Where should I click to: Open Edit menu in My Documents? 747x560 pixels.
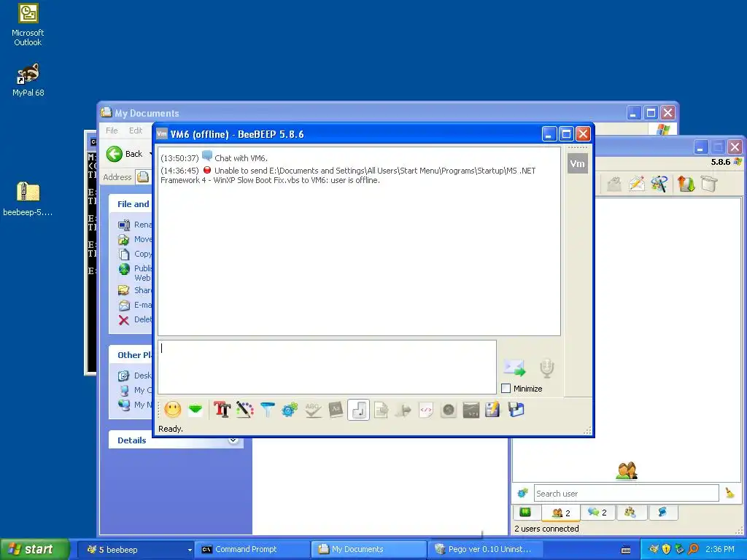136,131
